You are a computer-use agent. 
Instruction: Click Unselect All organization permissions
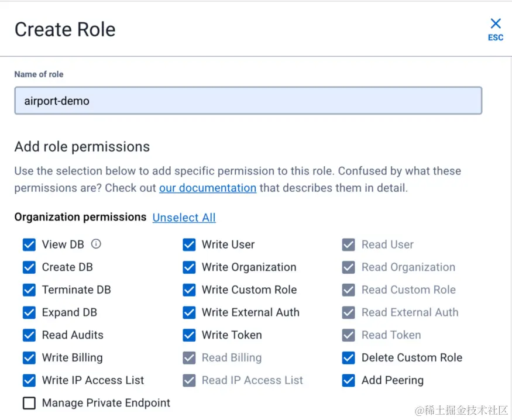pyautogui.click(x=184, y=218)
